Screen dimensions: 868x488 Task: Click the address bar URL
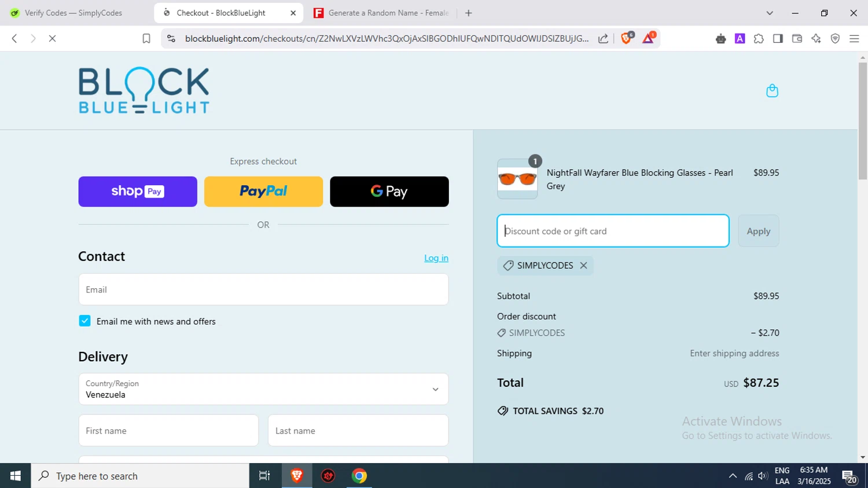pos(387,38)
